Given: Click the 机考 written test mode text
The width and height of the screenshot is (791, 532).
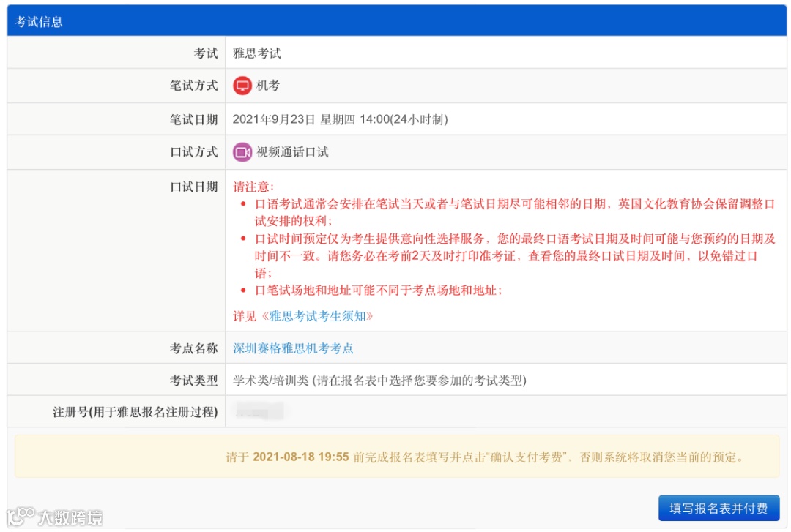Looking at the screenshot, I should coord(268,86).
